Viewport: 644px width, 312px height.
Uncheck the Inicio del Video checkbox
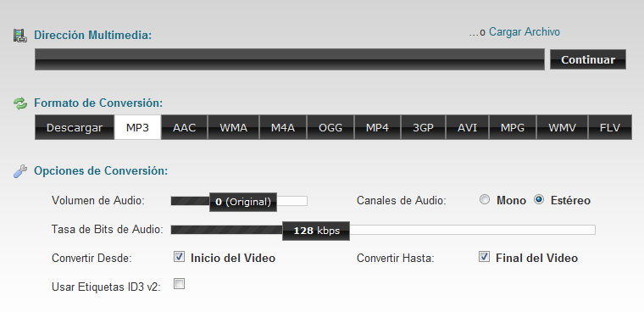click(179, 257)
